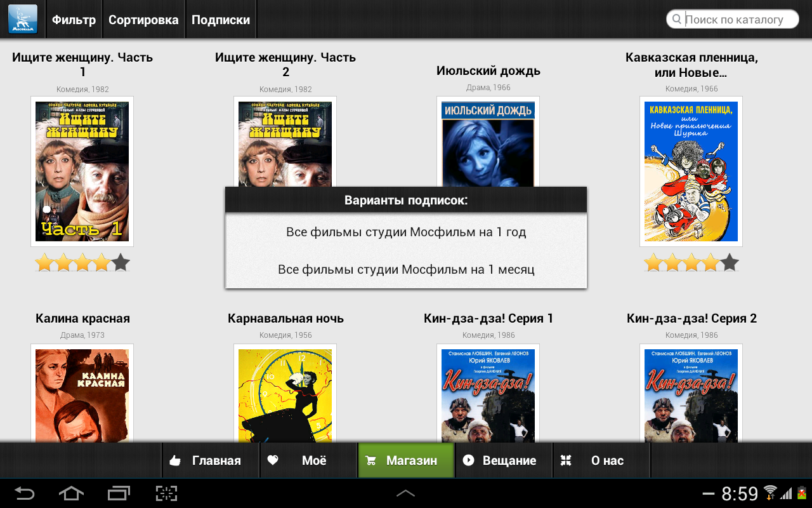Tap the thumbs-up icon on Главная
This screenshot has width=812, height=508.
[175, 460]
